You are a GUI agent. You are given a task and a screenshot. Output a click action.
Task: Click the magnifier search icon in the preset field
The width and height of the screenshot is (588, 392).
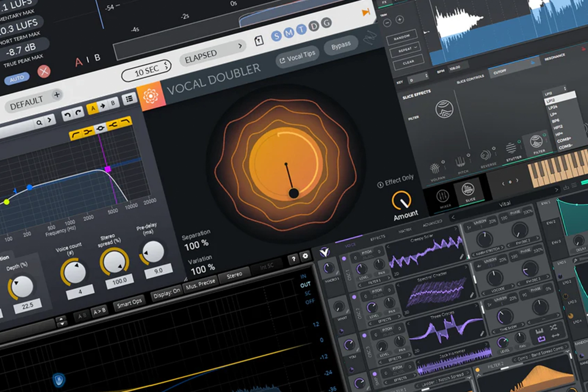click(39, 123)
